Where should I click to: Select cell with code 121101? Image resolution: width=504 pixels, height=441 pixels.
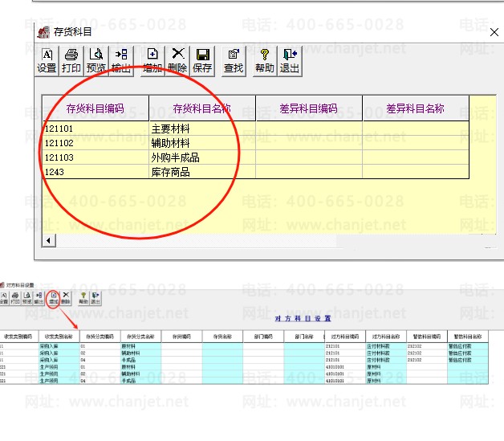coord(96,129)
